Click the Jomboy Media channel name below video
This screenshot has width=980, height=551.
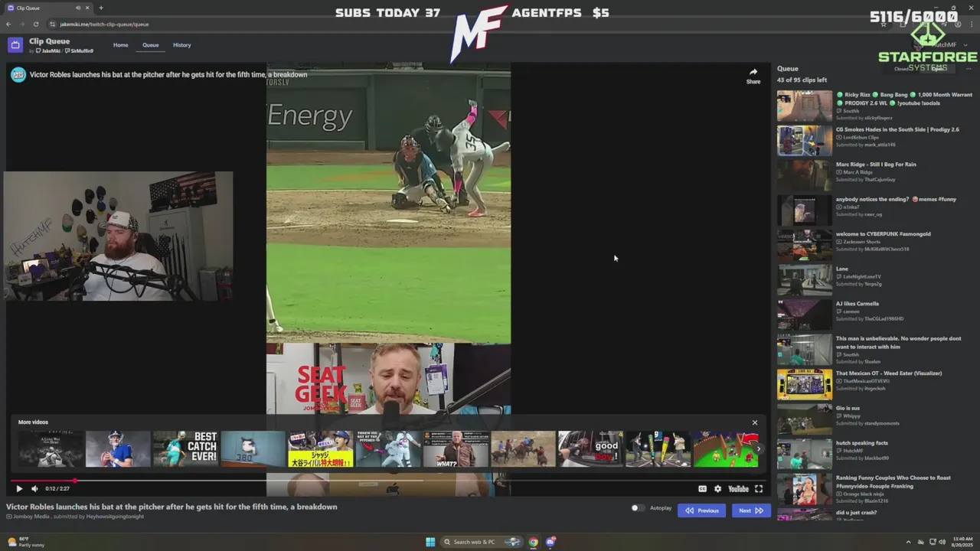(31, 517)
